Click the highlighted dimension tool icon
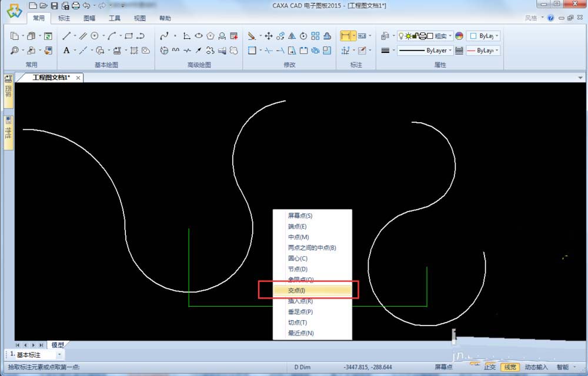 (x=345, y=36)
